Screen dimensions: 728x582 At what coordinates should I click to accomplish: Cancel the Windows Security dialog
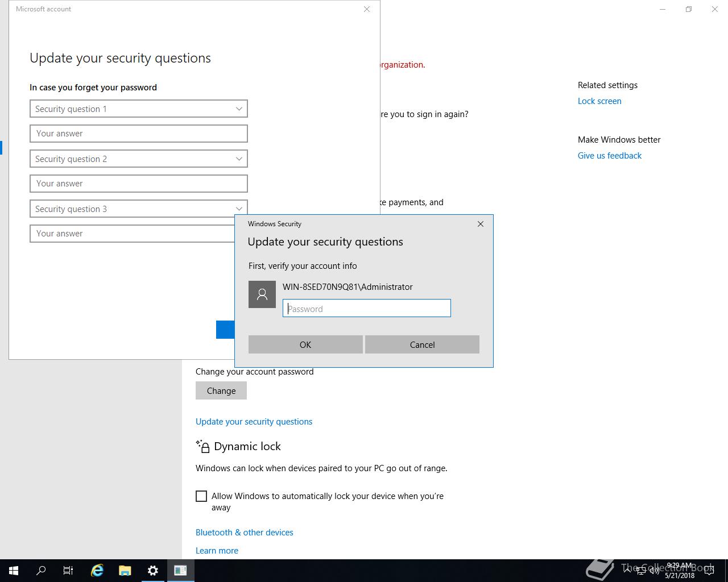(x=422, y=344)
